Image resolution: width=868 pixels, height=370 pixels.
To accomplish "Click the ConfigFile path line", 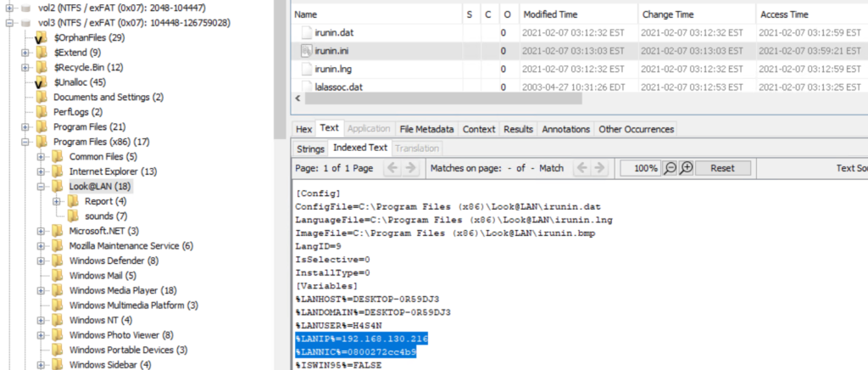I will pos(448,206).
